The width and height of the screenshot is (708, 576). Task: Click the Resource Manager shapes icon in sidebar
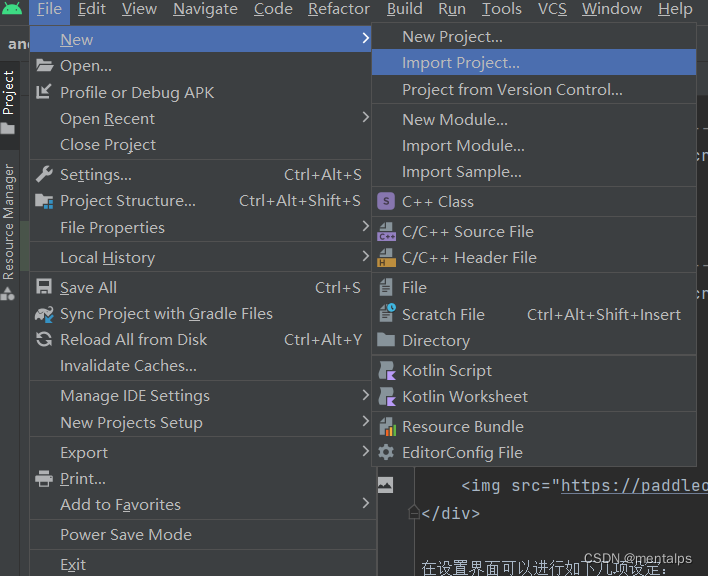8,294
